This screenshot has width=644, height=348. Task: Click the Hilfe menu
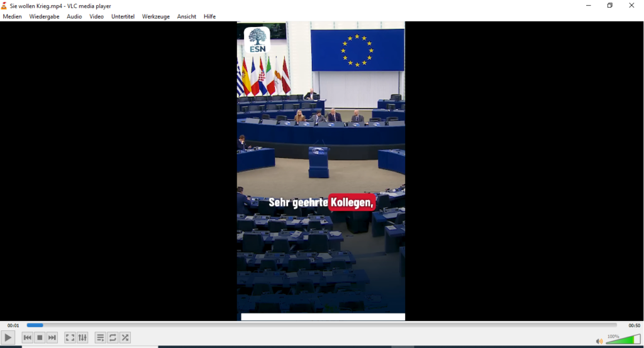pyautogui.click(x=209, y=16)
